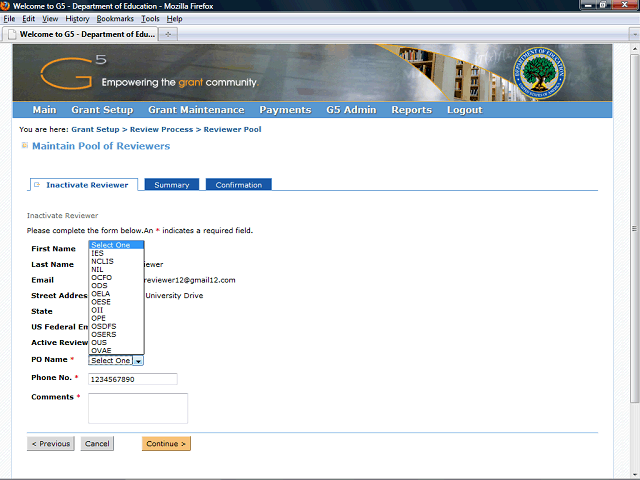Viewport: 640px width, 480px height.
Task: Open the View menu
Action: point(50,19)
